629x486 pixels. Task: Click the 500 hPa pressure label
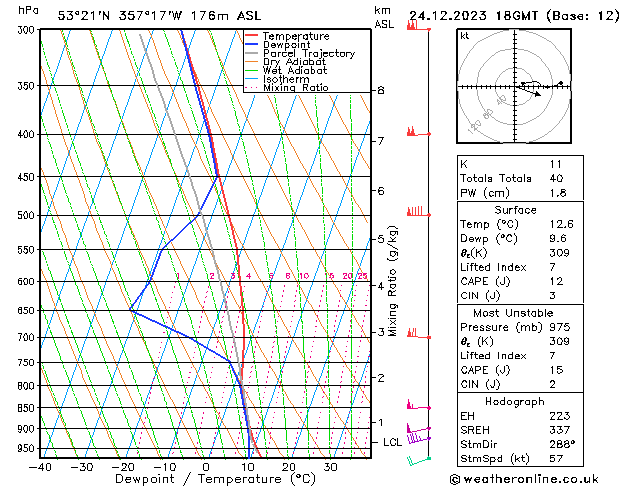coord(28,216)
